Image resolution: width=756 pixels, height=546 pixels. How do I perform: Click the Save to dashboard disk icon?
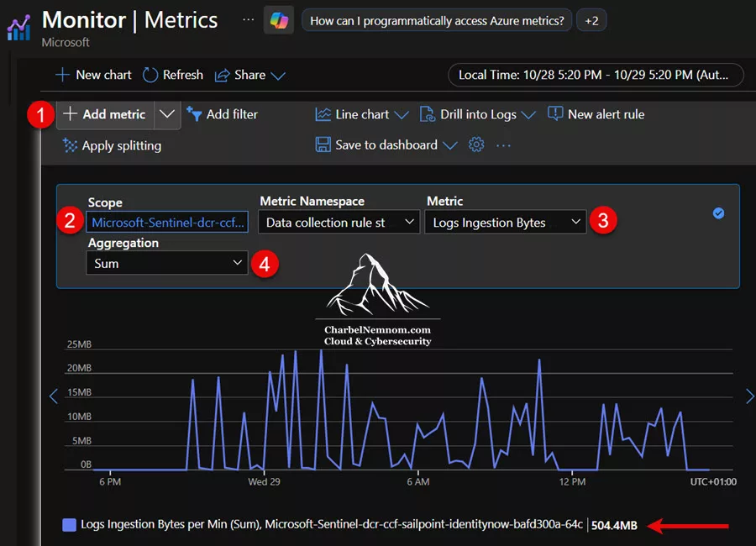click(x=323, y=144)
